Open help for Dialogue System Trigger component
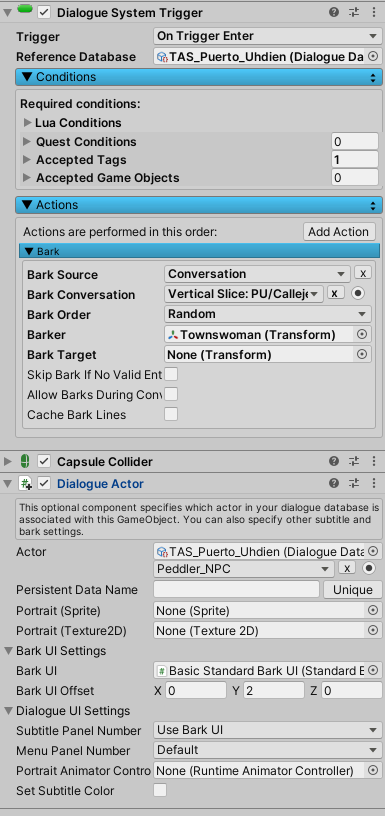The height and width of the screenshot is (816, 385). (334, 12)
